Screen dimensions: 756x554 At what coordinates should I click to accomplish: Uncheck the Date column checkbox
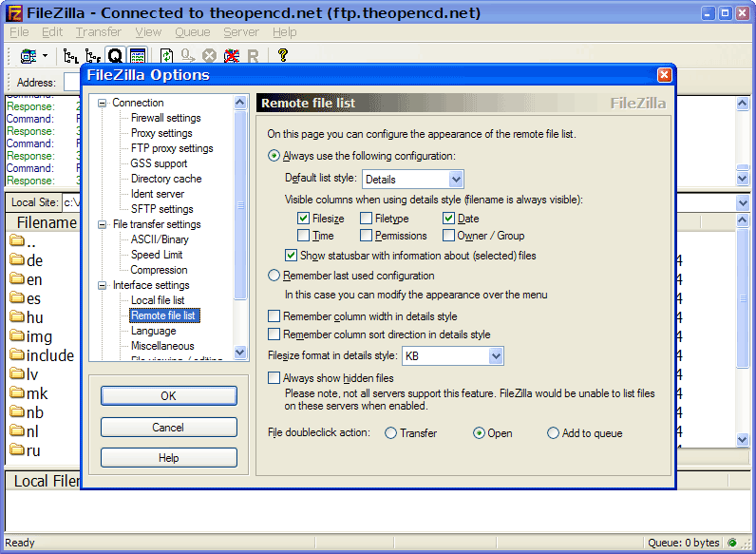(x=448, y=219)
